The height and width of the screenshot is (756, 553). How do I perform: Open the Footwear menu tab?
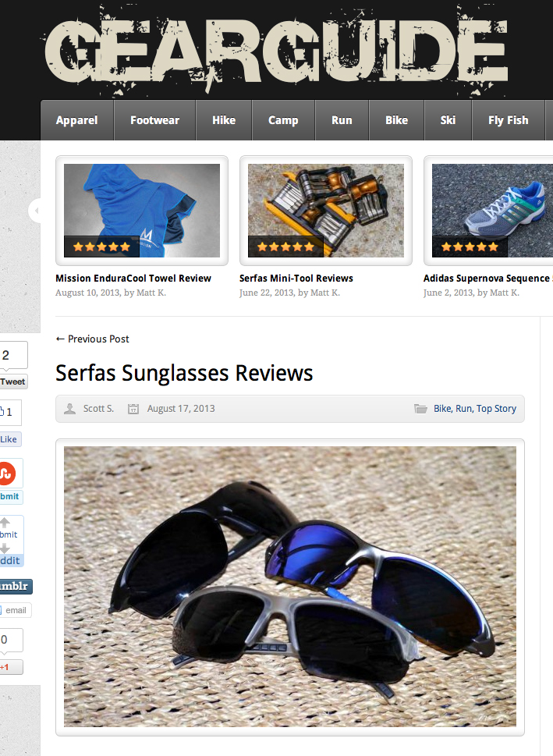(x=154, y=120)
